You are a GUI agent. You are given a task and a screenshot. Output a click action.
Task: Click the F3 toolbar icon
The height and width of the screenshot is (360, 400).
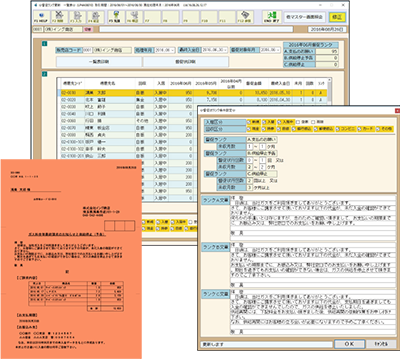coord(78,17)
